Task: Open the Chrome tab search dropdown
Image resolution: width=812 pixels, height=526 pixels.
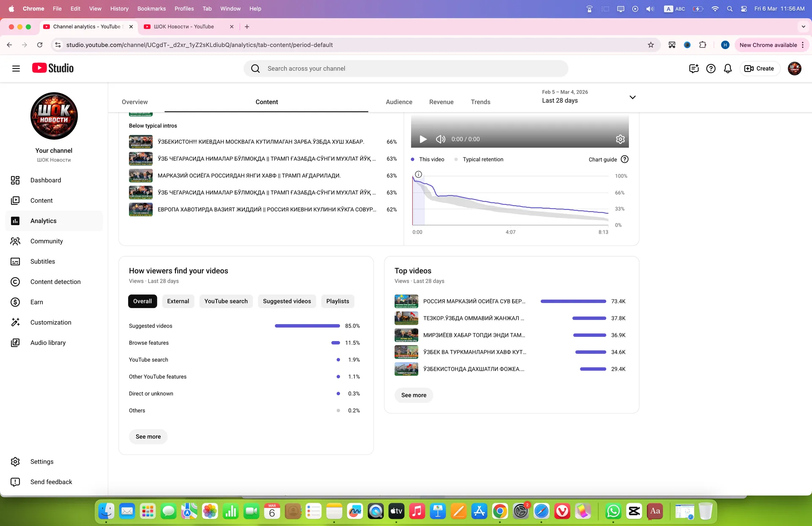Action: click(x=803, y=27)
